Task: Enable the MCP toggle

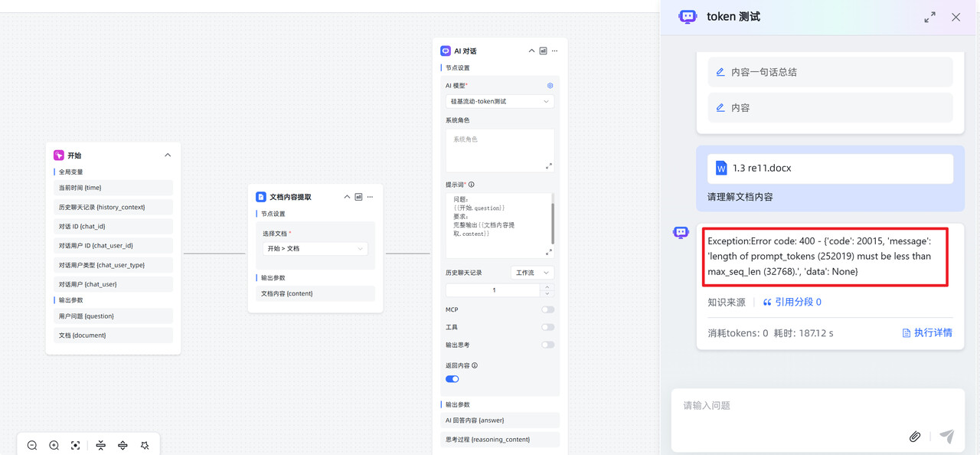Action: 547,310
